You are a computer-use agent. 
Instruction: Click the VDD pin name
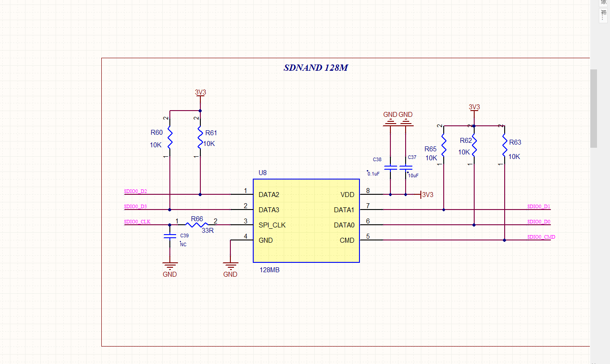point(347,195)
